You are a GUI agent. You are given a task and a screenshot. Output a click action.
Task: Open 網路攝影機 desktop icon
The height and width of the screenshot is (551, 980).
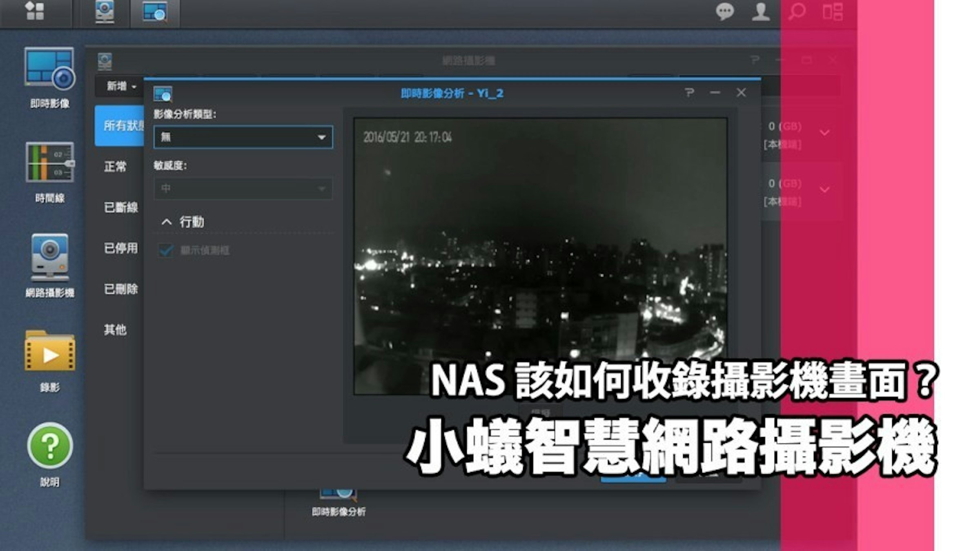[x=50, y=266]
